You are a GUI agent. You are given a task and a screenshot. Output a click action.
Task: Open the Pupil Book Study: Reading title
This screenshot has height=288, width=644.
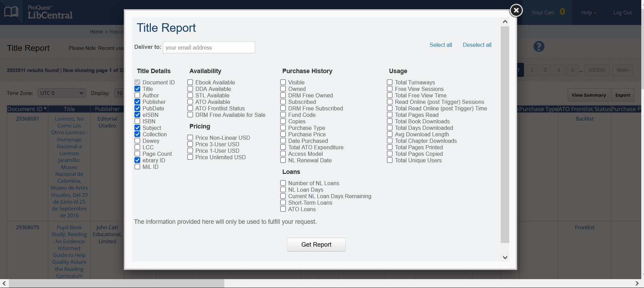point(69,251)
